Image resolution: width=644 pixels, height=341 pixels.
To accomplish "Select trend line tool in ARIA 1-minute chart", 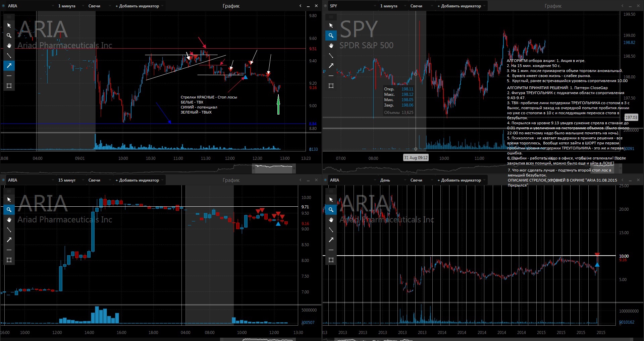I will (x=9, y=56).
